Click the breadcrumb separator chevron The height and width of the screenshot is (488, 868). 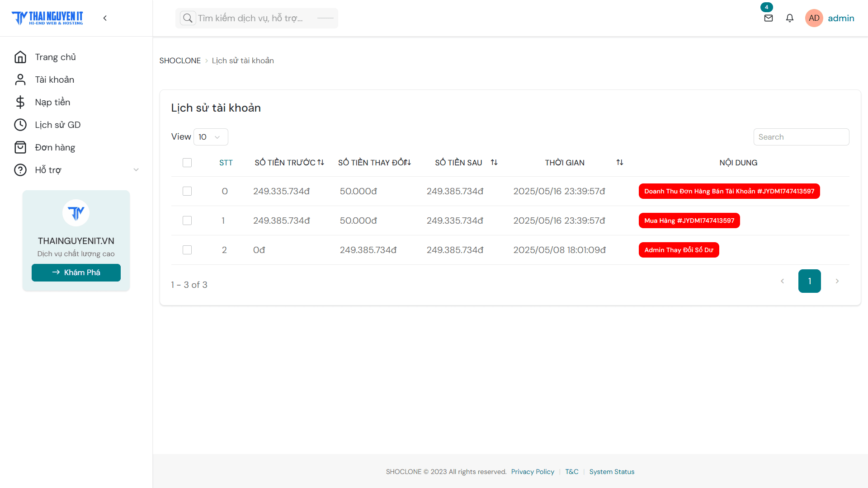(207, 61)
